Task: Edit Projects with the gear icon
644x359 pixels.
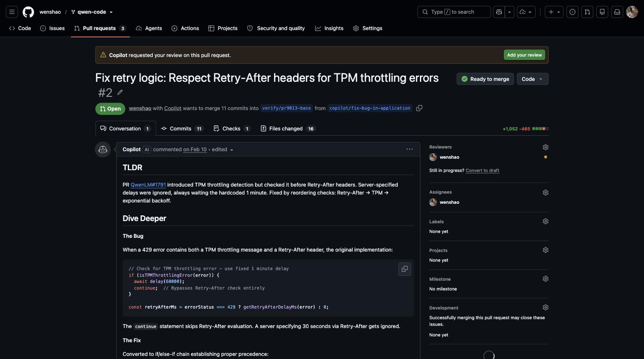Action: (x=545, y=250)
